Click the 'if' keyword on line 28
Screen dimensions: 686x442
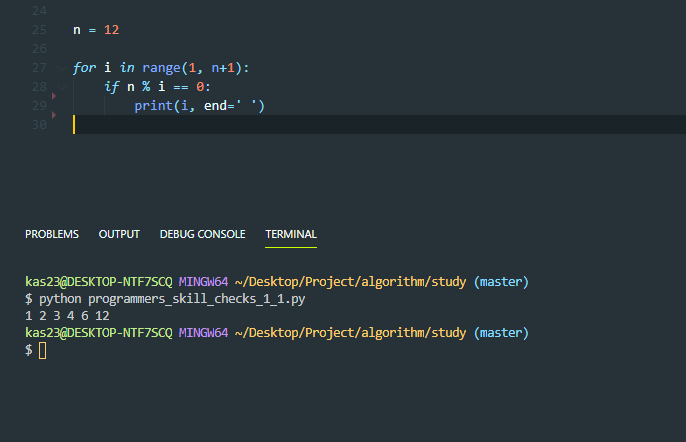[112, 87]
